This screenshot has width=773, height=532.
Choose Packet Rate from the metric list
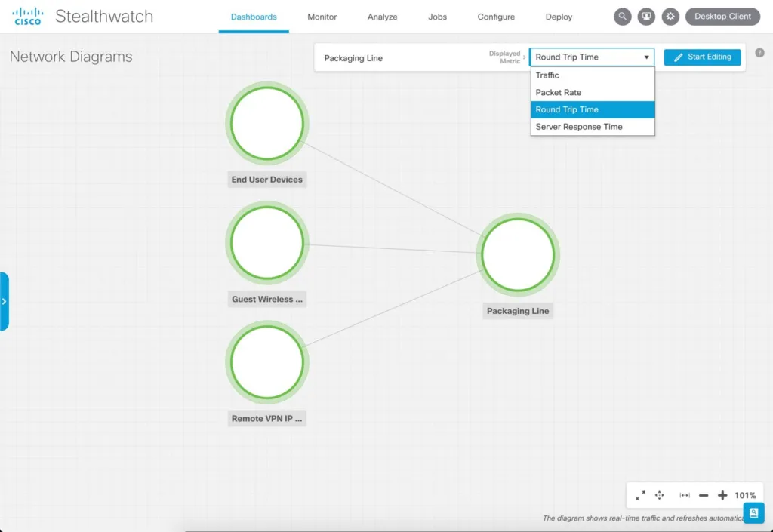(593, 93)
